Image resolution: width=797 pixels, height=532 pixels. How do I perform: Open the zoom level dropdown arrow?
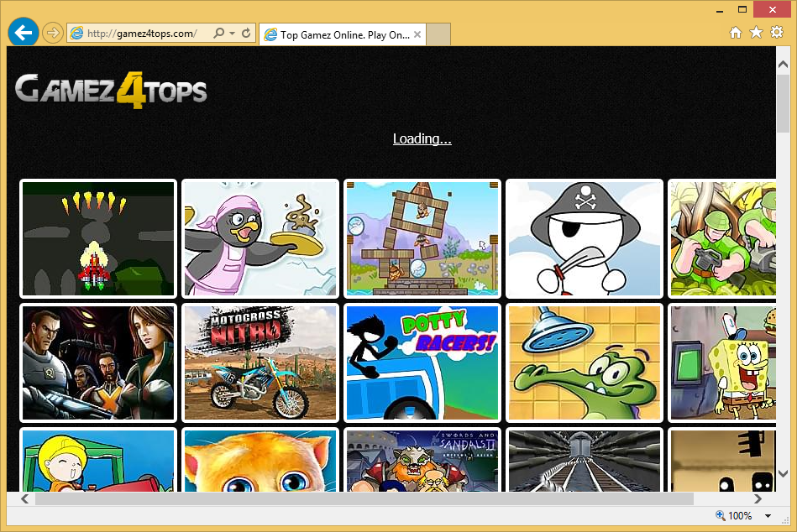click(768, 516)
